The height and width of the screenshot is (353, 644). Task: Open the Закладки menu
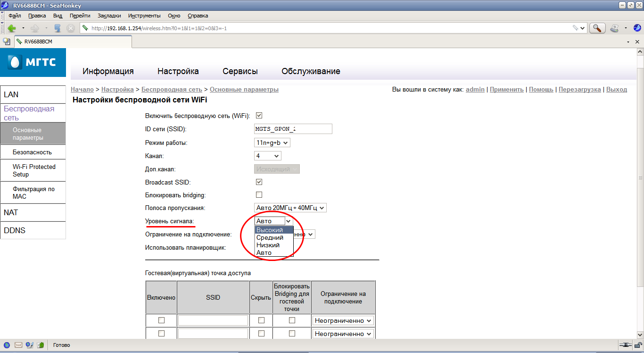(x=109, y=16)
